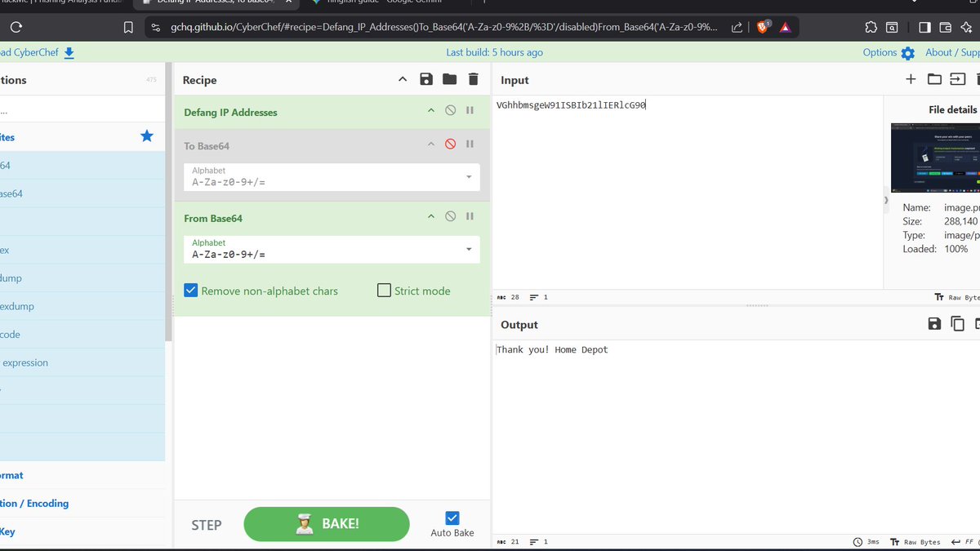This screenshot has width=980, height=551.
Task: Click the 3ms bake time indicator
Action: (866, 542)
